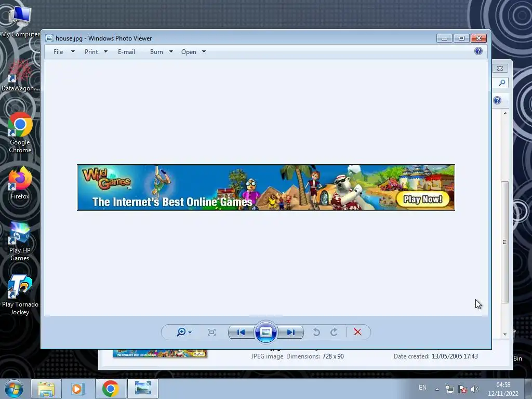
Task: Minimize the Photo Viewer window
Action: pyautogui.click(x=445, y=38)
